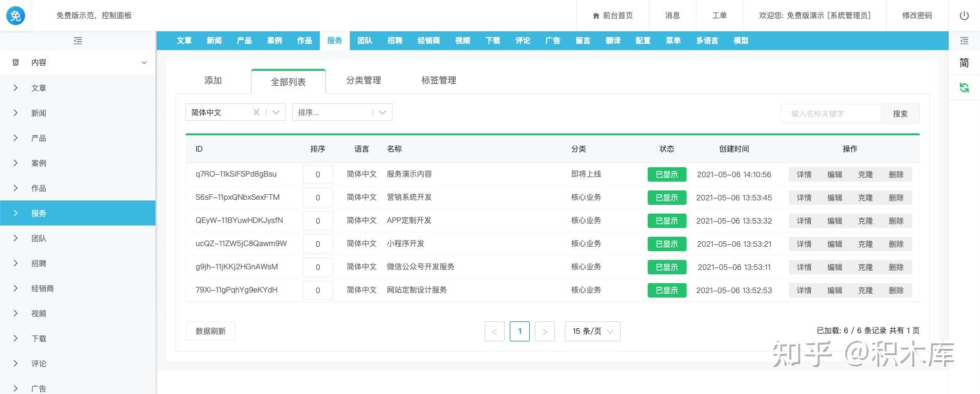Open the 15 条/页 page size dropdown
980x394 pixels.
[593, 331]
